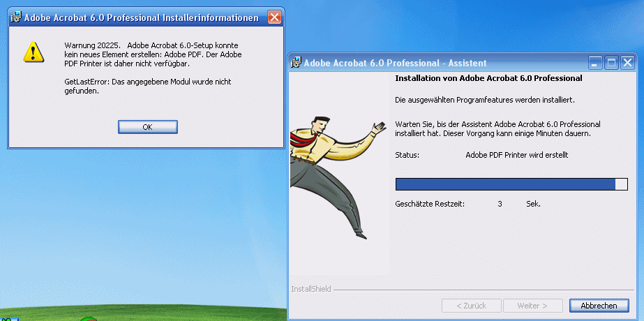Click 'Die ausgewählten Programfeatures werden installiert.' text
This screenshot has width=644, height=321.
click(485, 100)
